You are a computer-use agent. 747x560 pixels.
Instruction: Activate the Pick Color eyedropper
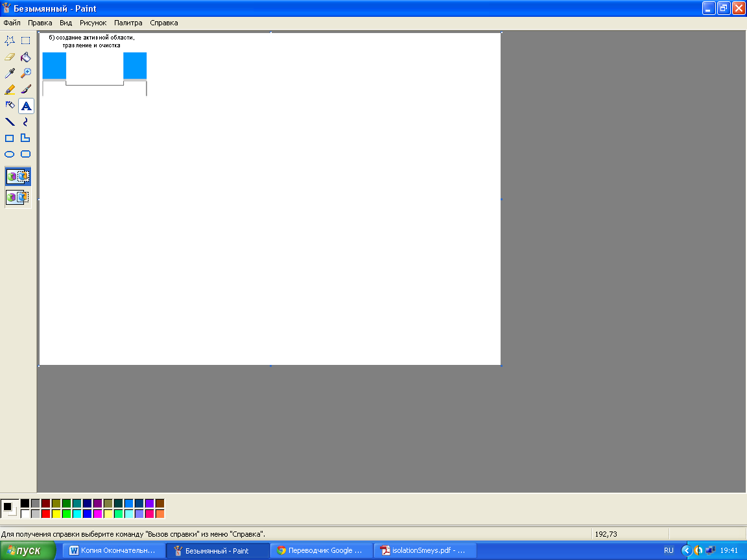click(x=10, y=73)
